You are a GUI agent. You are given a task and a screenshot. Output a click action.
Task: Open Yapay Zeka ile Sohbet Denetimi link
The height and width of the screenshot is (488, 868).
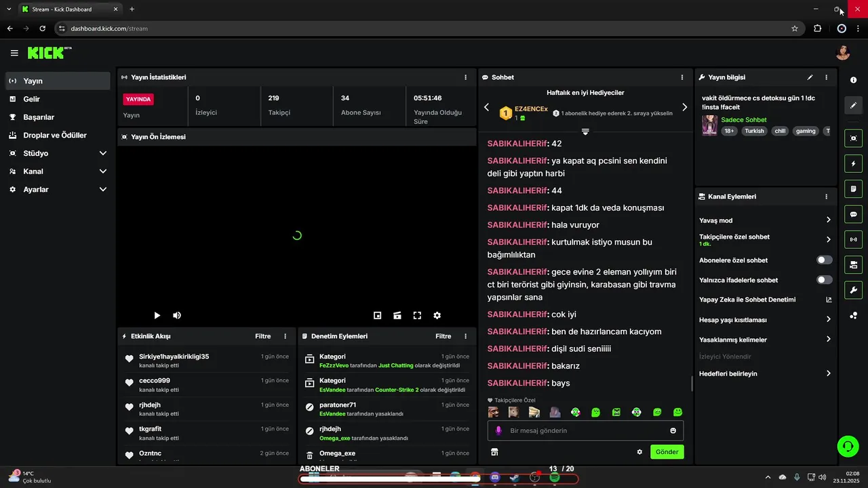766,300
